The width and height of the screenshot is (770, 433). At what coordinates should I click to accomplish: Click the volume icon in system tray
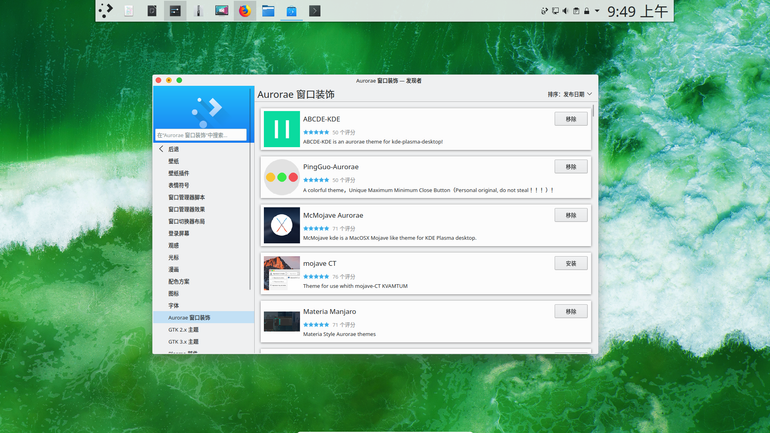tap(565, 11)
